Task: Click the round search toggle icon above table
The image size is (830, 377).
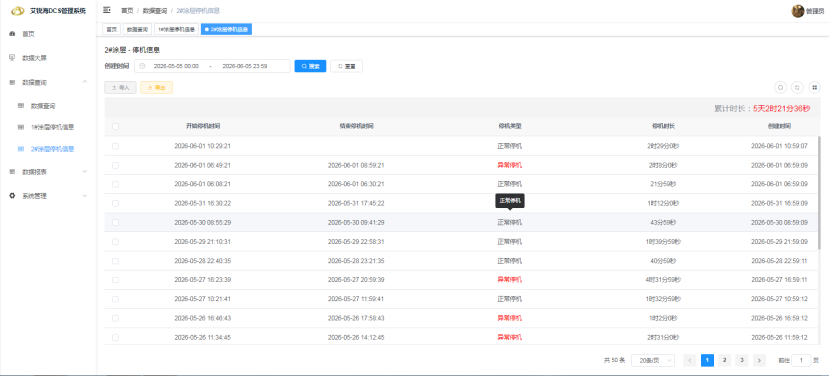Action: (x=780, y=87)
